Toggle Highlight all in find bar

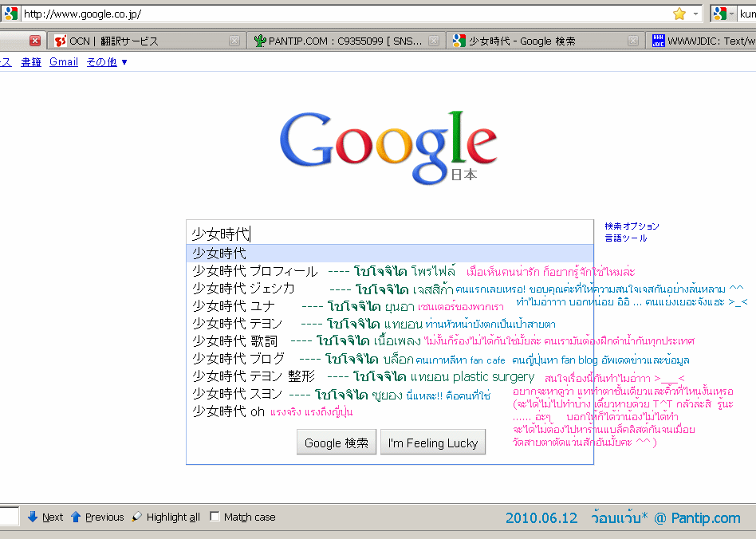coord(165,517)
